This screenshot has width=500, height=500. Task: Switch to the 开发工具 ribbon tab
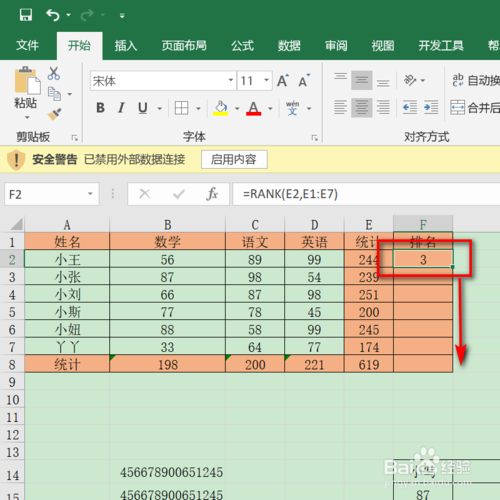pyautogui.click(x=441, y=45)
